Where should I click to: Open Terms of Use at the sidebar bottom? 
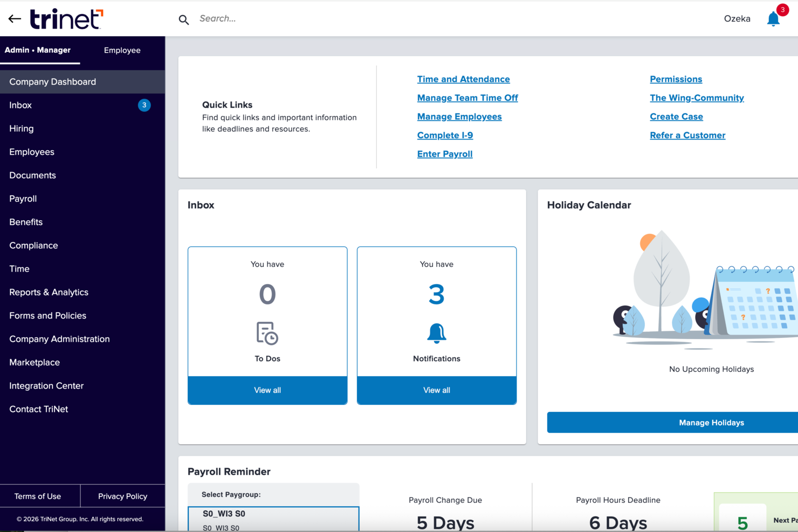pyautogui.click(x=38, y=496)
